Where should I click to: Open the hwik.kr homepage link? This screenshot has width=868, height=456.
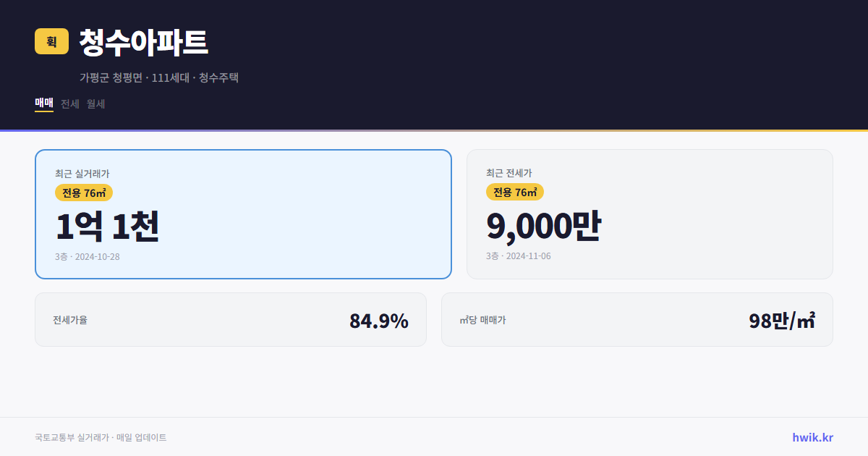pos(812,437)
